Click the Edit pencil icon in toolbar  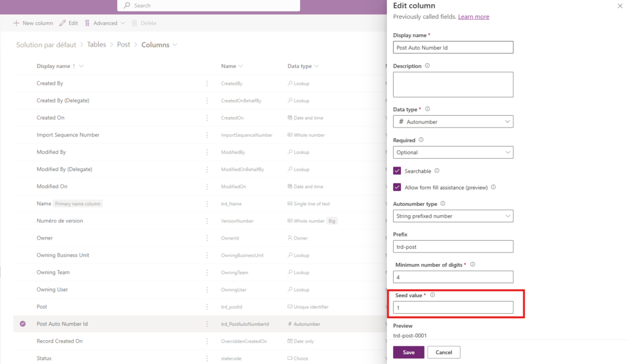coord(63,23)
